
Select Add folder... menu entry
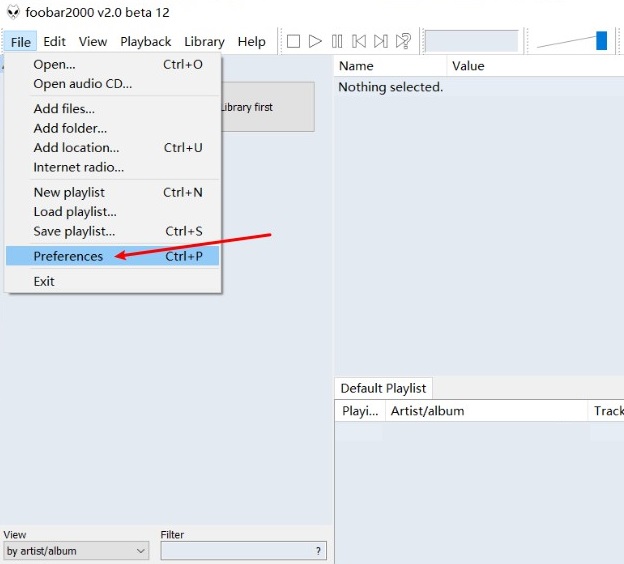pyautogui.click(x=112, y=128)
